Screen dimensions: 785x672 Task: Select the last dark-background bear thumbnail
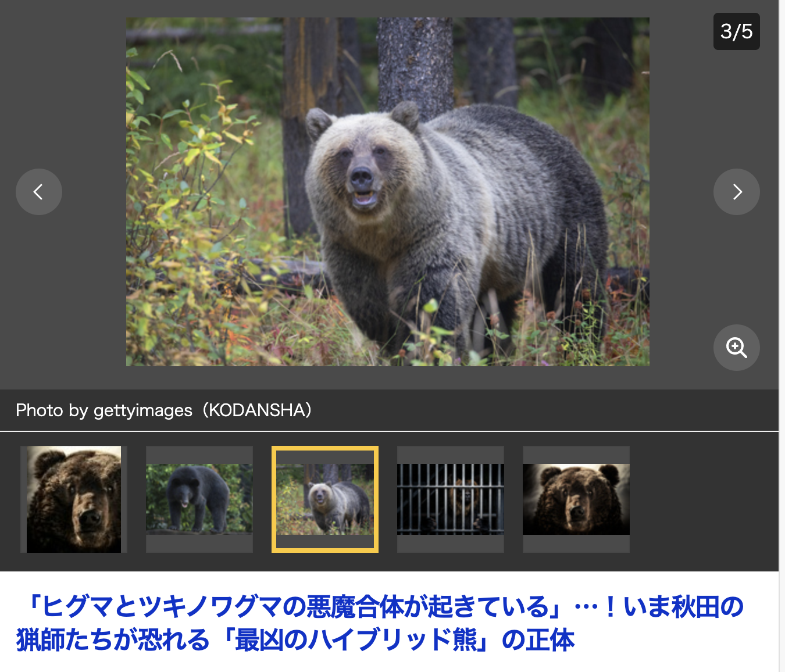coord(576,499)
